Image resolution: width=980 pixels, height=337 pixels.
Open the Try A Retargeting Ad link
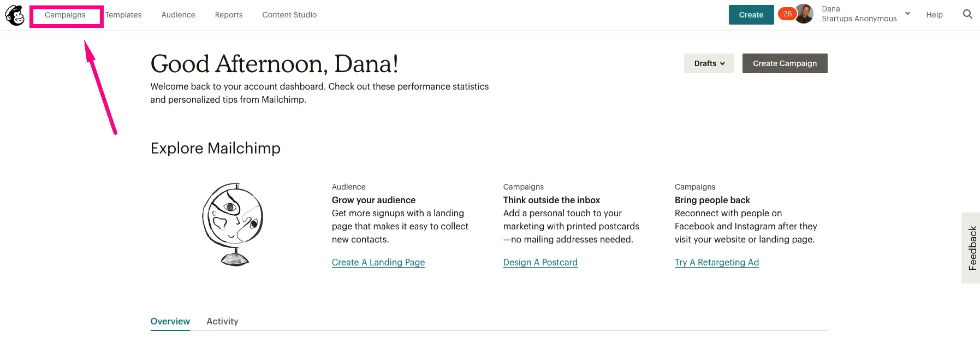[716, 262]
